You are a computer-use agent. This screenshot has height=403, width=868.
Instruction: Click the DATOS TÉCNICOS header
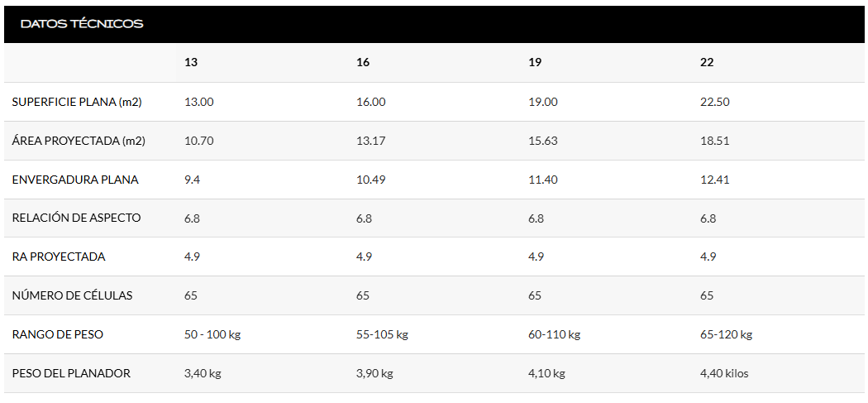(x=82, y=24)
